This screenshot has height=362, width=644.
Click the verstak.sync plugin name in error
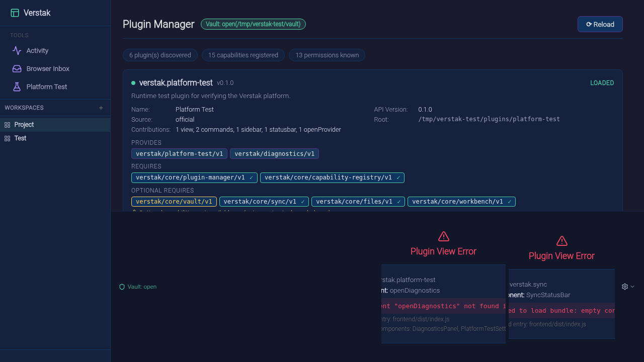tap(528, 285)
